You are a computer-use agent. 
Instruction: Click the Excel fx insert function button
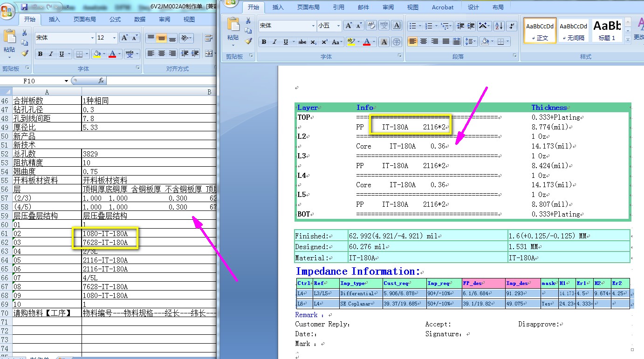101,81
